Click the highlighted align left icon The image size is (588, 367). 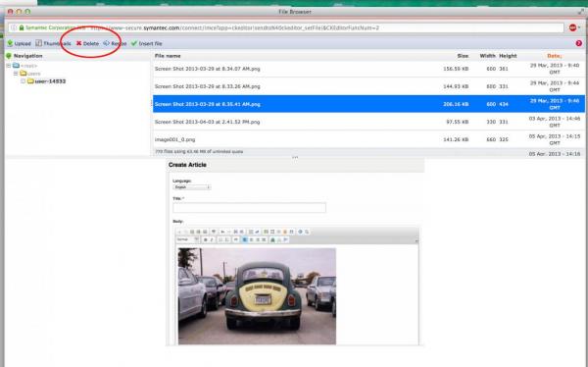pyautogui.click(x=244, y=239)
